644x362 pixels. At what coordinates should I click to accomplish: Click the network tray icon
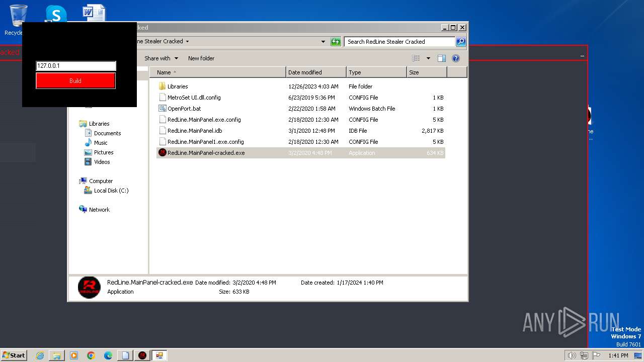(x=584, y=355)
